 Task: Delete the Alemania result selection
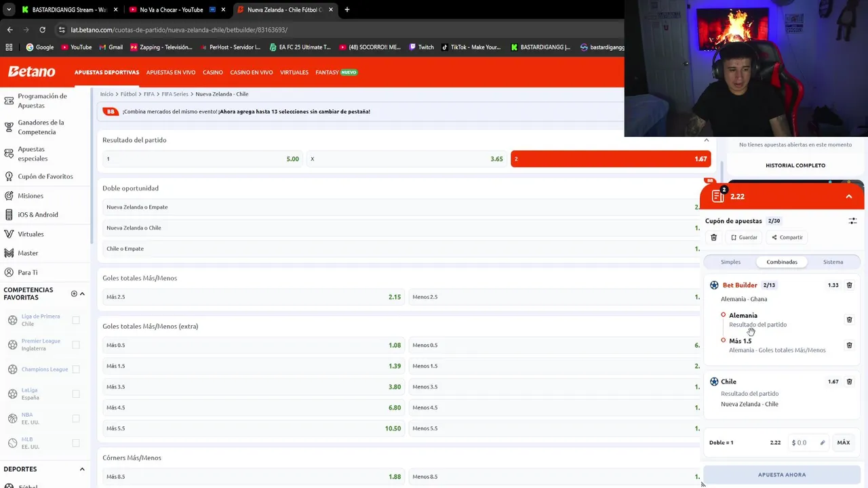tap(849, 320)
